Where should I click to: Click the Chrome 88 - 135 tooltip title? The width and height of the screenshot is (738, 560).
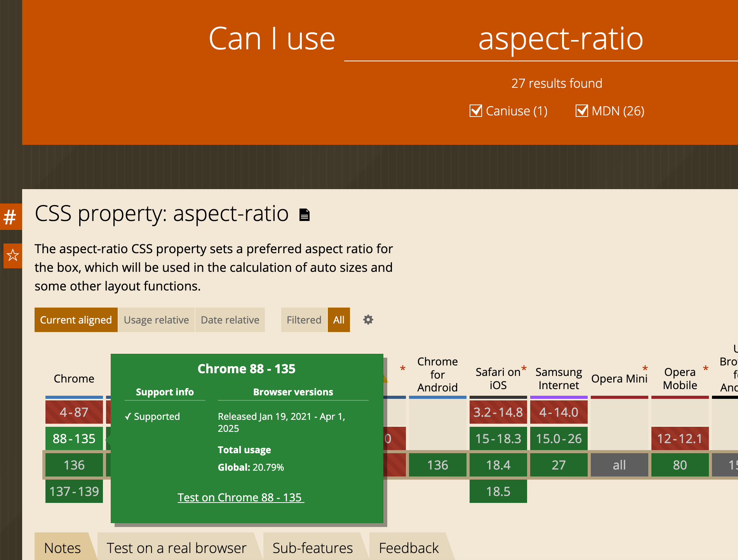click(247, 369)
